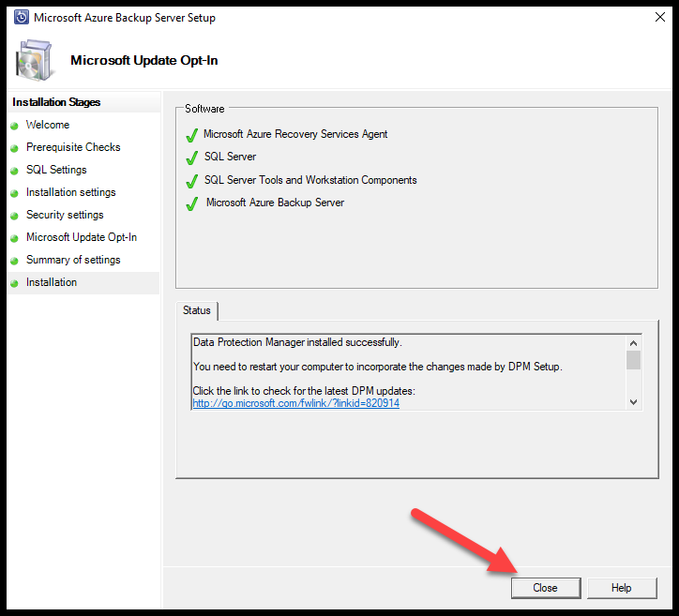
Task: Click the checkmark next to SQL Server Tools
Action: (x=192, y=181)
